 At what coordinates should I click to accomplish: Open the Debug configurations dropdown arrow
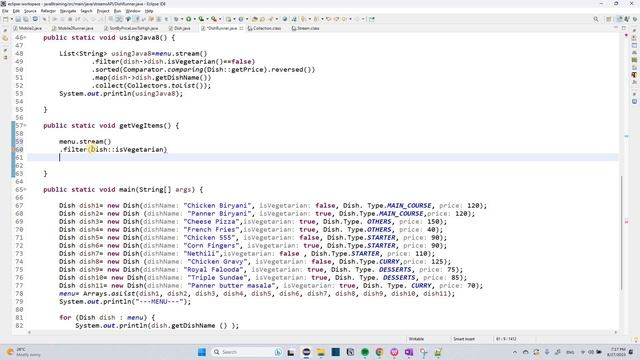(x=182, y=19)
